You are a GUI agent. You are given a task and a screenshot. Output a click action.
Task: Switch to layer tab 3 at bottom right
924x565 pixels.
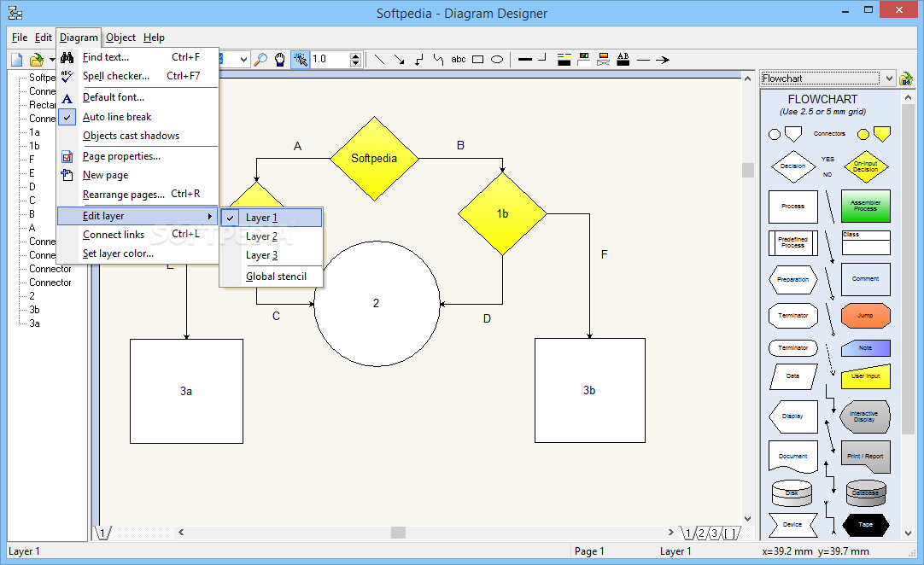[715, 533]
